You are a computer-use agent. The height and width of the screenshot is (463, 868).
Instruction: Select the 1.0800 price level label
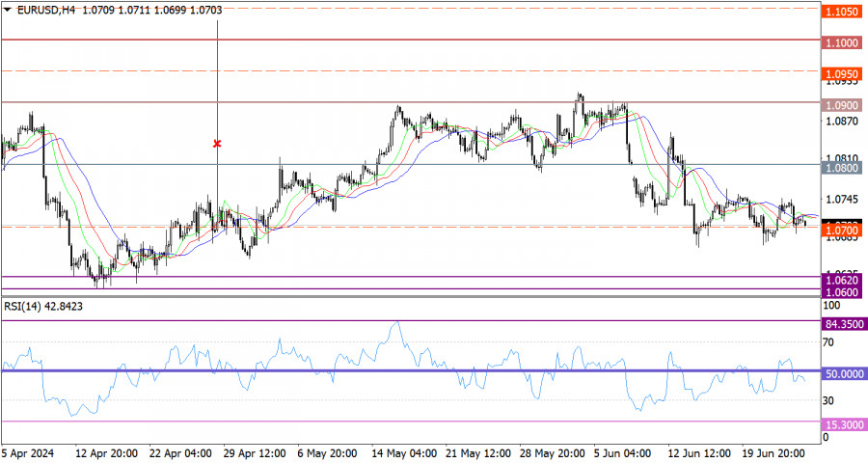[841, 168]
